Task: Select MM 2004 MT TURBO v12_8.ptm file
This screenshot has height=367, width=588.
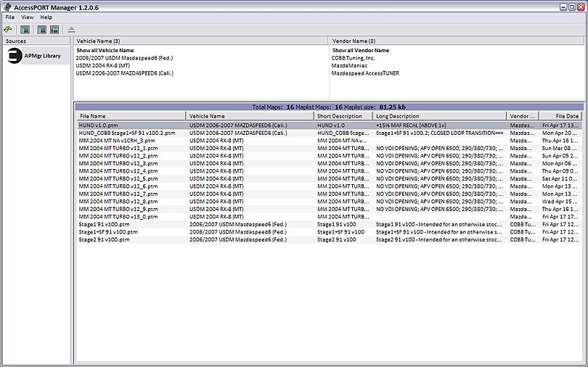Action: click(118, 202)
